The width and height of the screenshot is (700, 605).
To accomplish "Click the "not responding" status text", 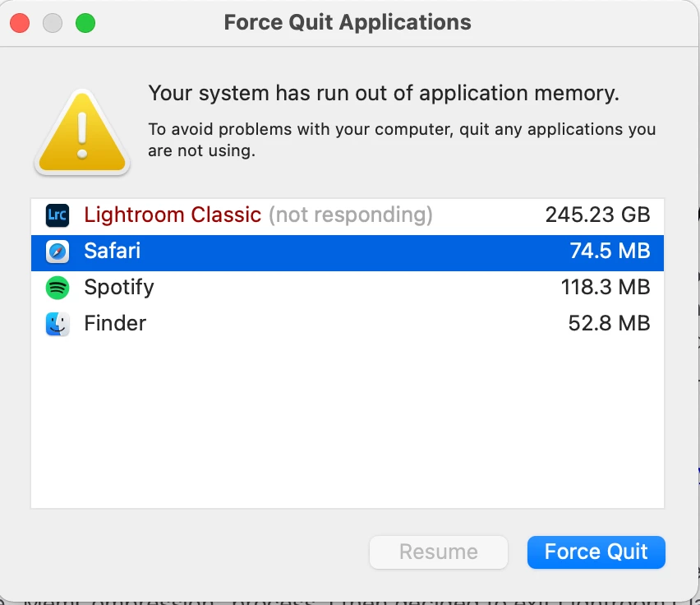I will 351,215.
